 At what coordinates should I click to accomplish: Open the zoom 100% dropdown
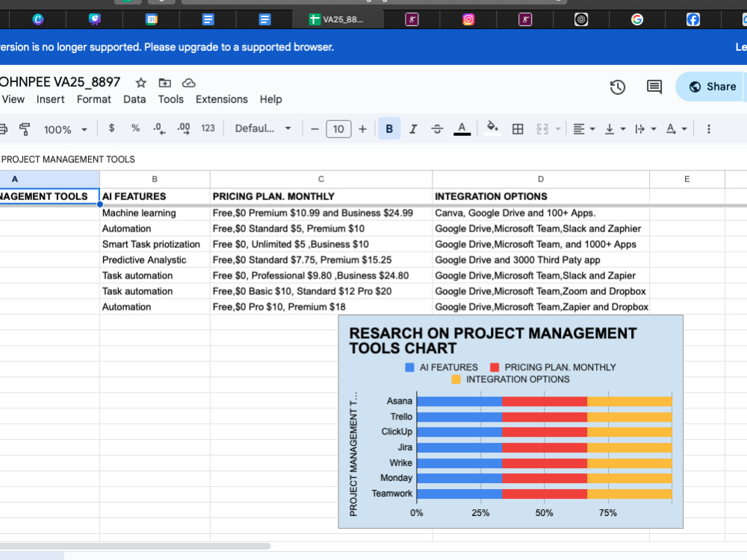click(x=65, y=129)
